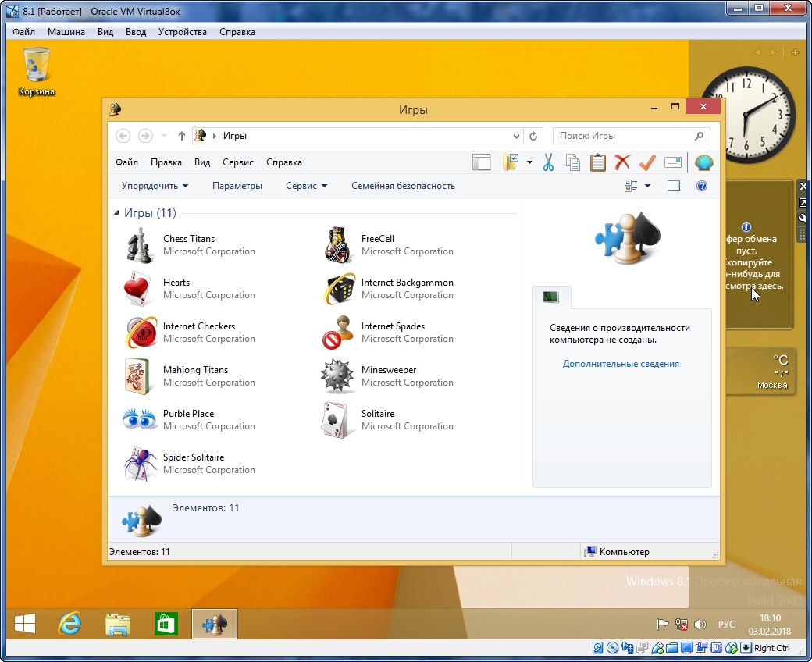Launch Internet Backgammon
This screenshot has height=662, width=812.
pyautogui.click(x=388, y=289)
